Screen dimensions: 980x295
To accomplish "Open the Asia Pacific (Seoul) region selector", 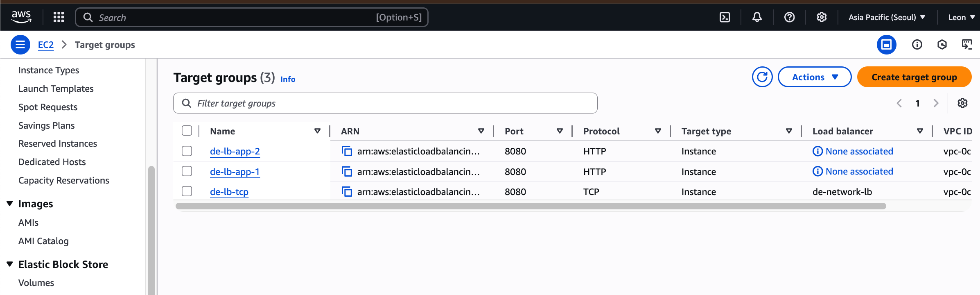I will click(x=887, y=17).
